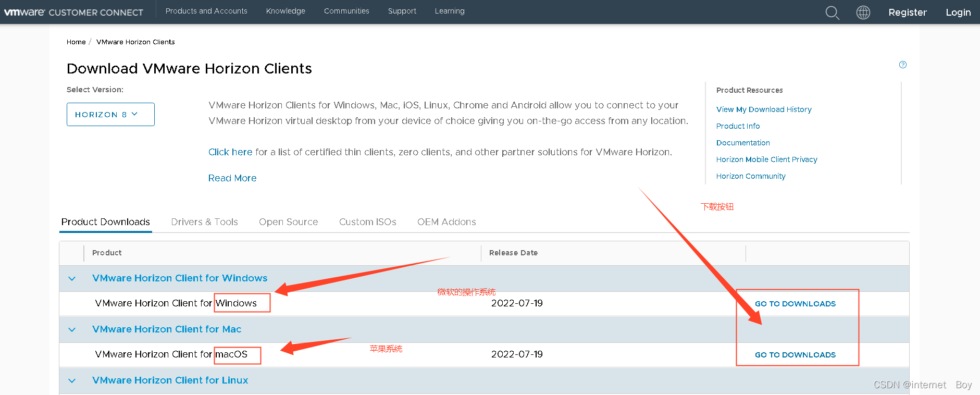Open the Communities menu
Screen dimensions: 980x395
point(346,11)
